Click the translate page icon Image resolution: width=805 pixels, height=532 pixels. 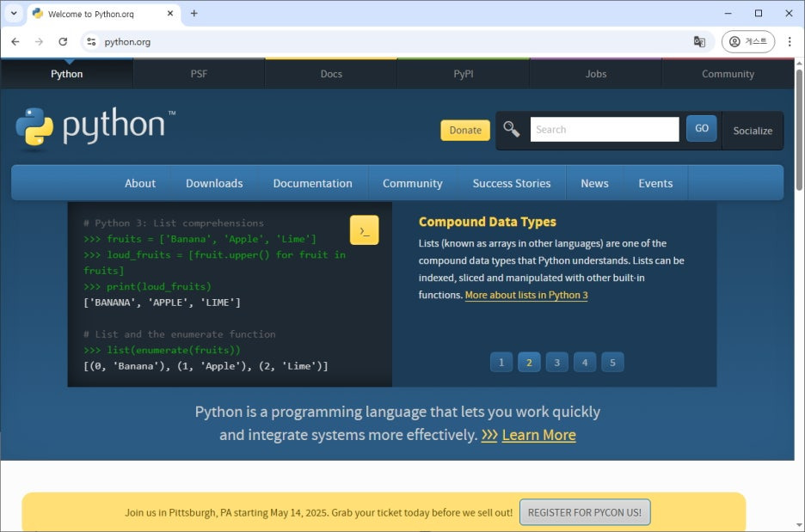pyautogui.click(x=699, y=41)
